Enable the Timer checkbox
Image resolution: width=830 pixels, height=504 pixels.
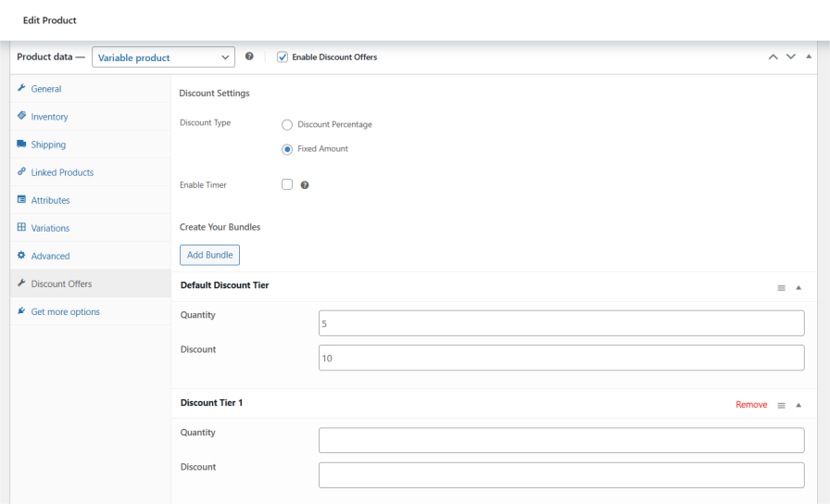click(287, 184)
